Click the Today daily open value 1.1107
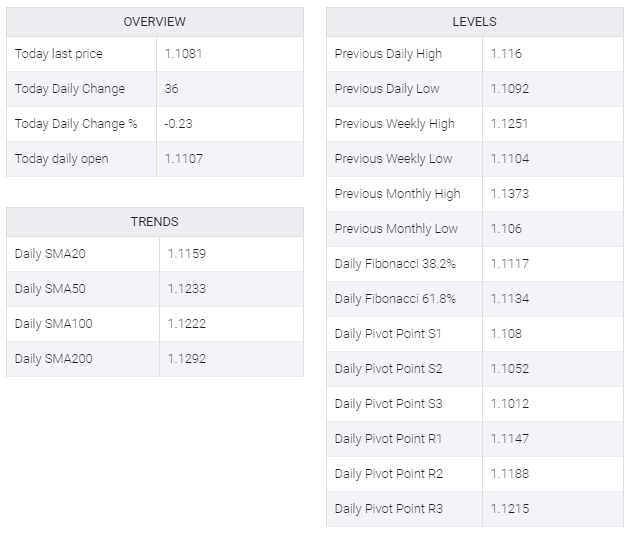This screenshot has height=536, width=632. click(x=184, y=159)
